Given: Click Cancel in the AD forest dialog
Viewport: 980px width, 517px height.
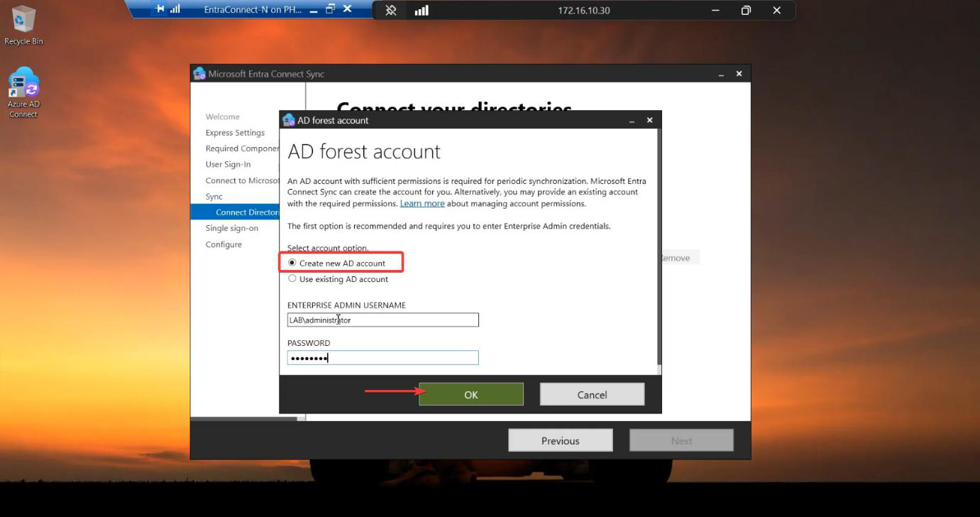Looking at the screenshot, I should pyautogui.click(x=592, y=395).
